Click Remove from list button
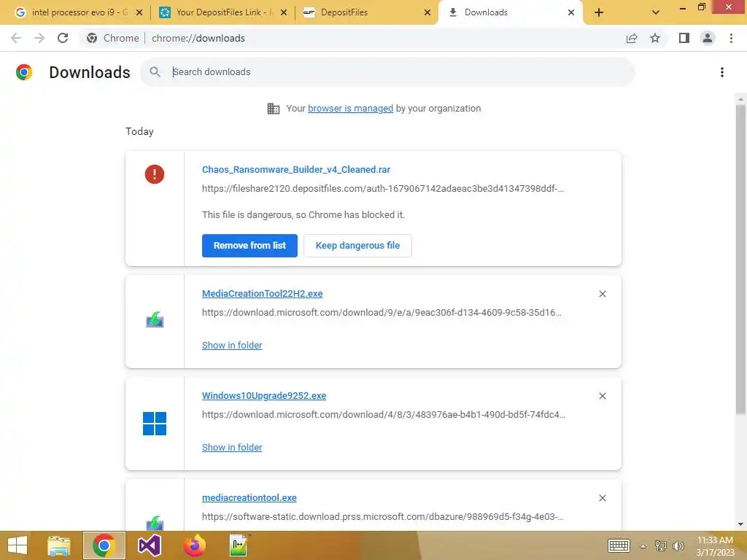 click(249, 246)
